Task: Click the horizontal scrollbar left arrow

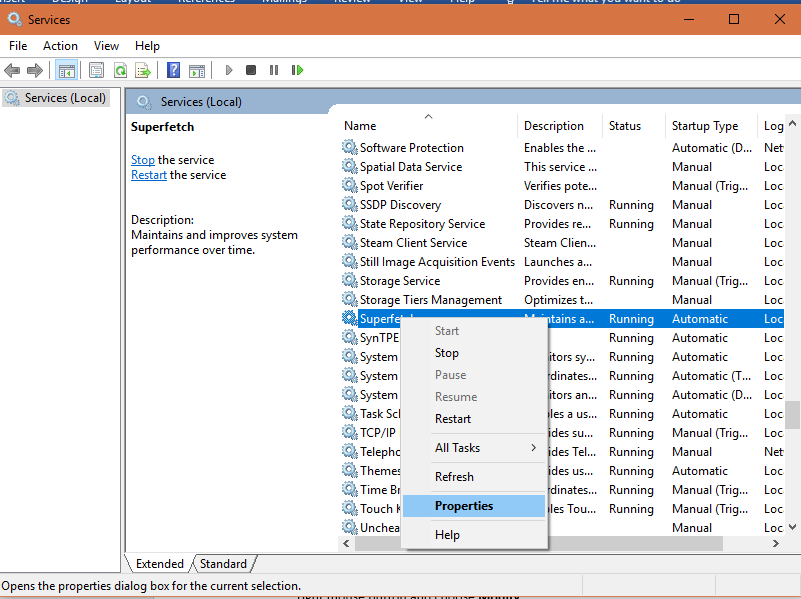Action: [x=346, y=543]
